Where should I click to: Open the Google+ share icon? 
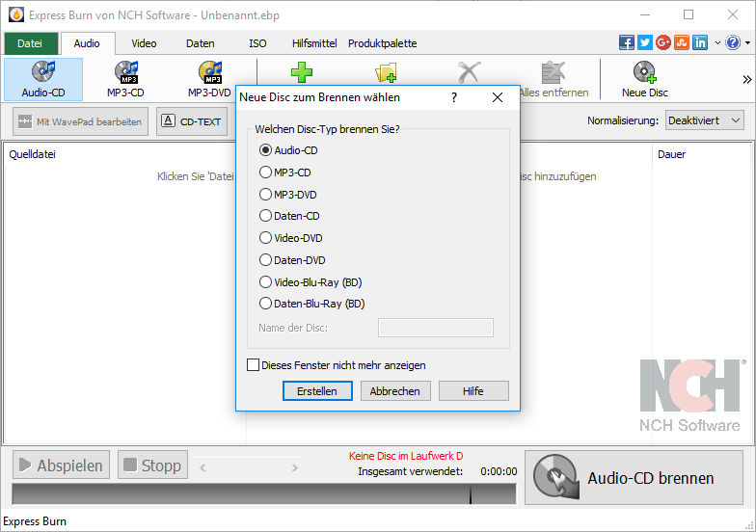coord(663,42)
